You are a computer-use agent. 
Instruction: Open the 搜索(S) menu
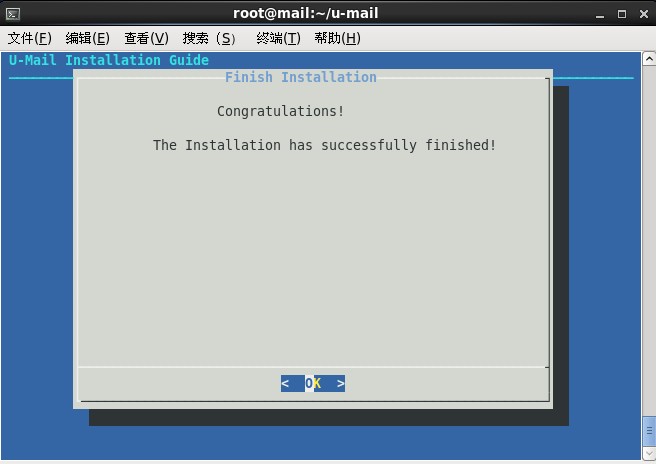coord(209,38)
